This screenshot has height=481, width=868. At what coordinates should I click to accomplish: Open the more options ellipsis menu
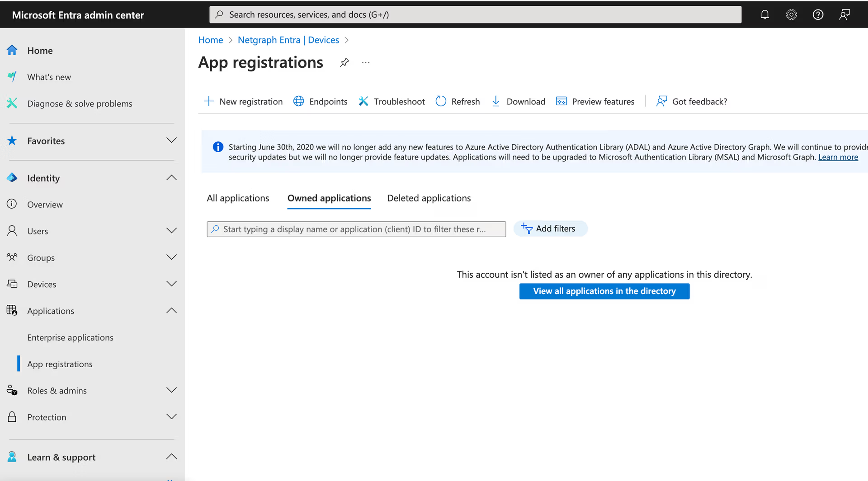coord(366,62)
